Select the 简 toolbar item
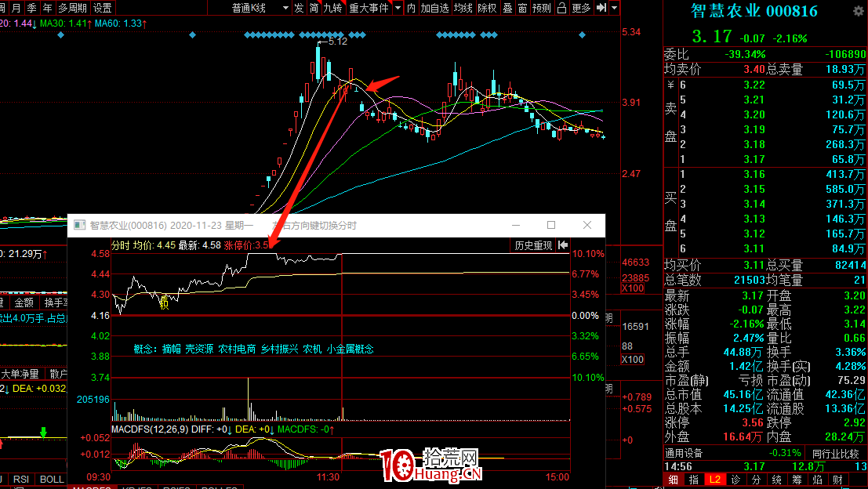 point(314,8)
